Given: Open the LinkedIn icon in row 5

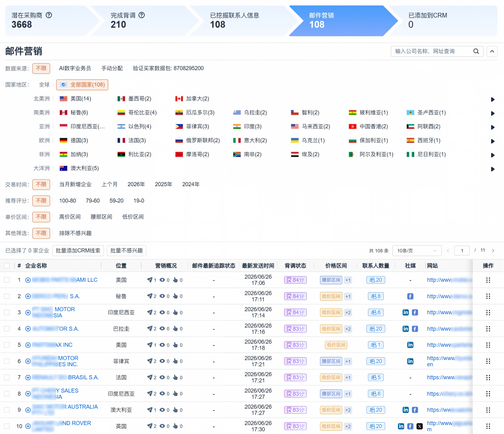Looking at the screenshot, I should point(410,345).
